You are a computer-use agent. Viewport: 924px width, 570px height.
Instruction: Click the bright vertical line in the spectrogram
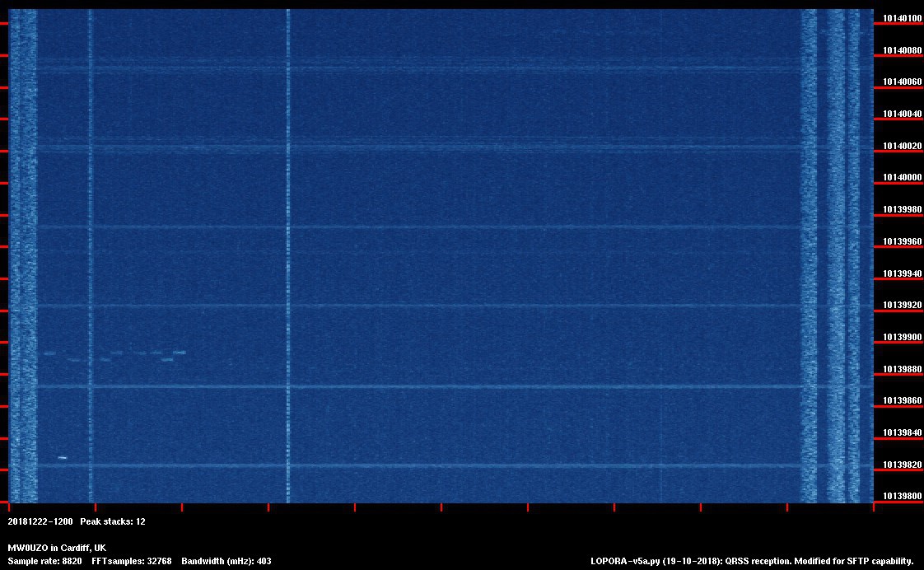tap(287, 247)
